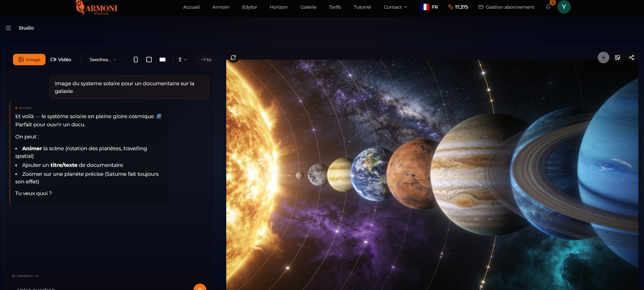Click the Studio heading
The width and height of the screenshot is (644, 290).
[x=26, y=28]
